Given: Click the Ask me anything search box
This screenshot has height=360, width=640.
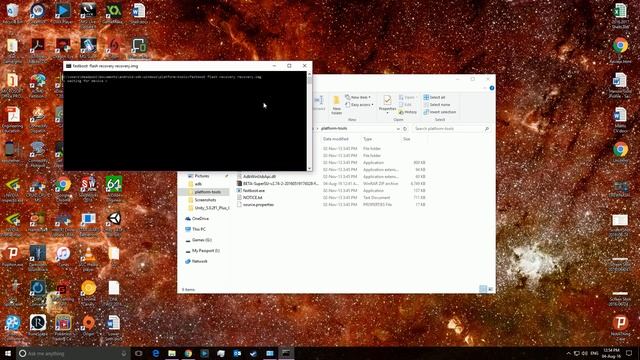Looking at the screenshot, I should coord(73,353).
